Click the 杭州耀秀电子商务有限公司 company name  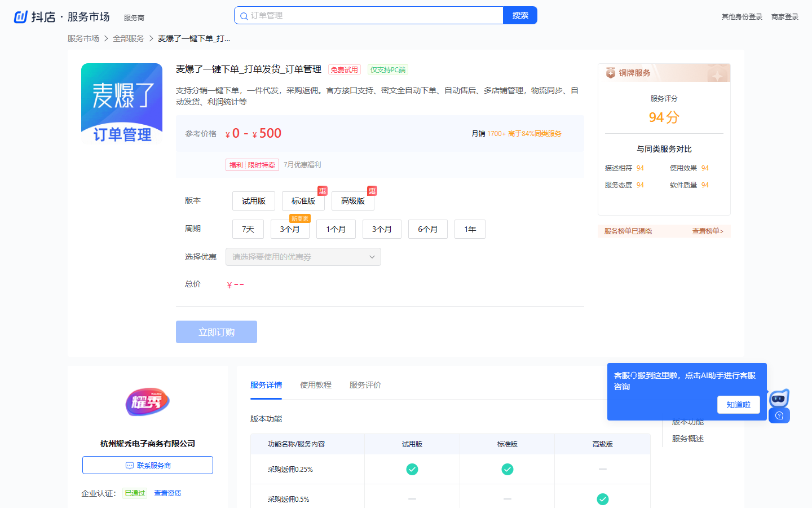point(148,444)
